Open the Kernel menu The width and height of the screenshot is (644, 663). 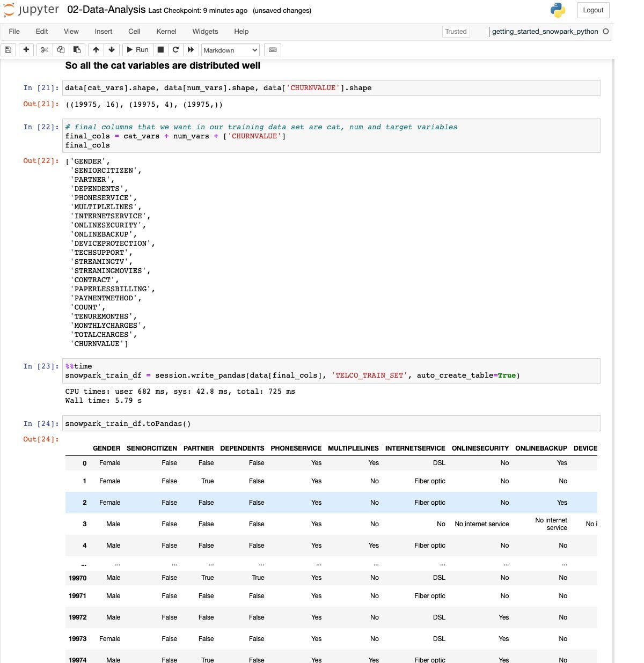tap(166, 32)
